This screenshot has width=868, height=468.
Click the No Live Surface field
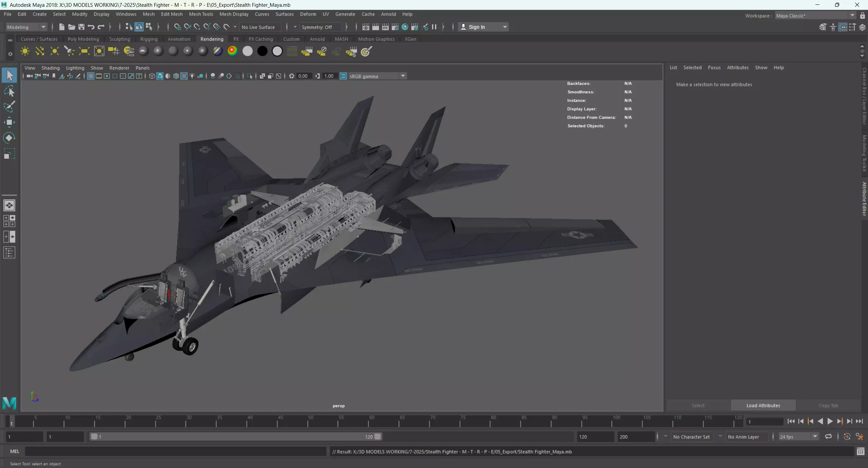(x=260, y=27)
